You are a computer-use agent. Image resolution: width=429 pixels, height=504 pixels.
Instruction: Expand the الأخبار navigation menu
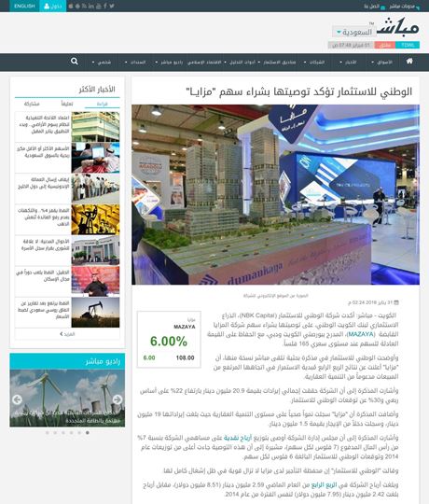(x=349, y=62)
